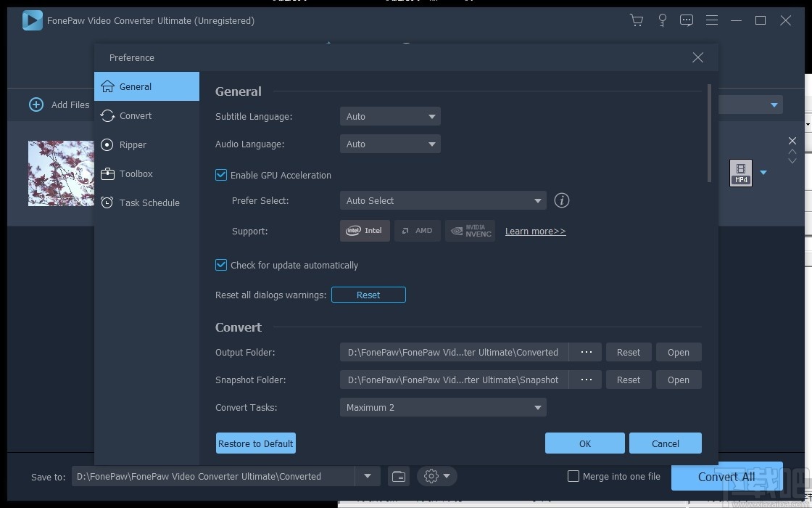Click the info icon next to Prefer Select
The image size is (812, 508).
(562, 200)
